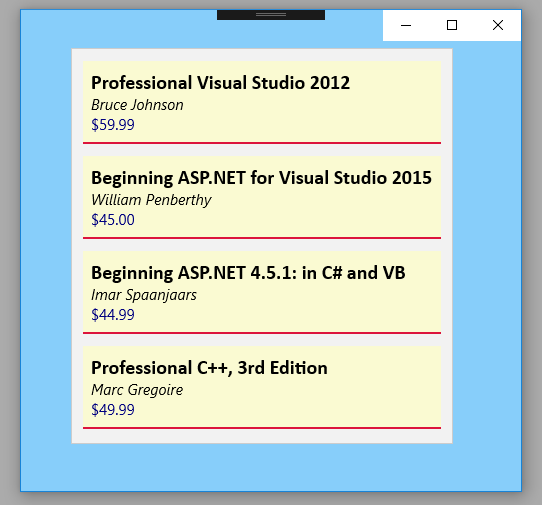This screenshot has width=542, height=505.
Task: Click the $45.00 price
Action: coord(113,220)
